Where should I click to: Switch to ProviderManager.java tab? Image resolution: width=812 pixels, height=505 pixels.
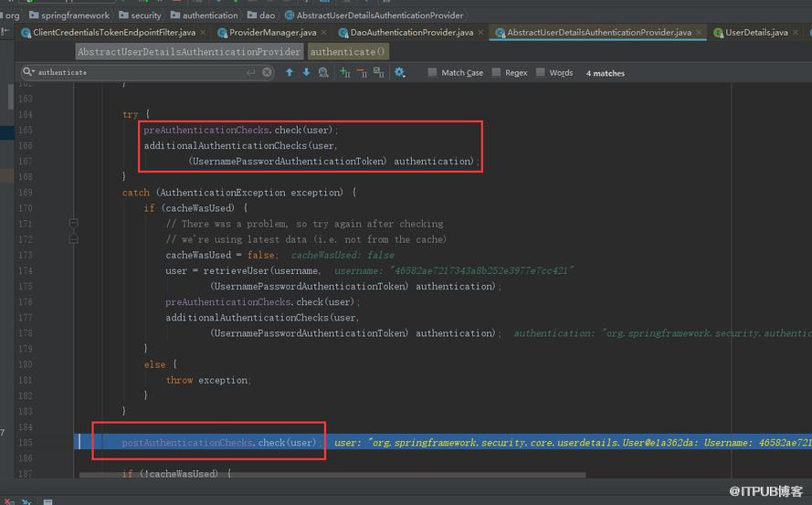272,33
